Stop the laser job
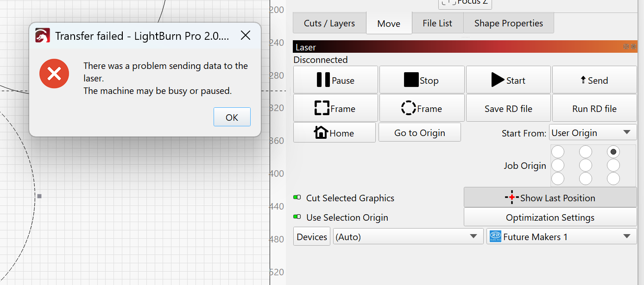The image size is (644, 285). [422, 80]
